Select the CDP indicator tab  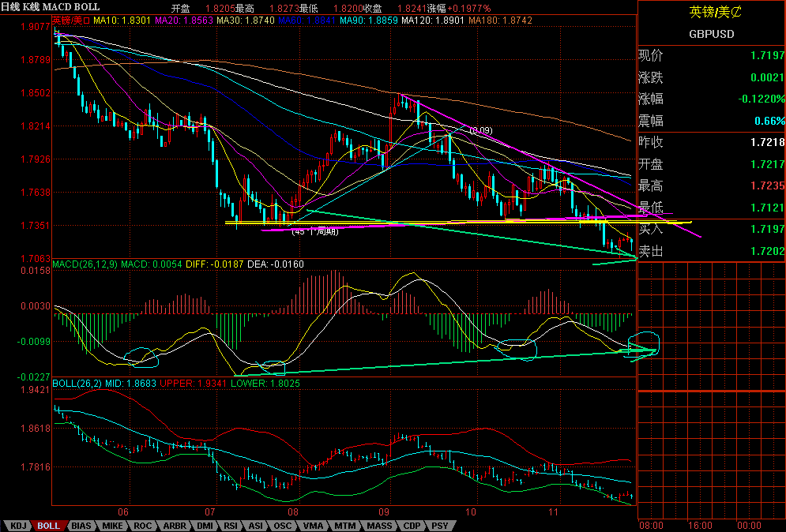(x=412, y=526)
